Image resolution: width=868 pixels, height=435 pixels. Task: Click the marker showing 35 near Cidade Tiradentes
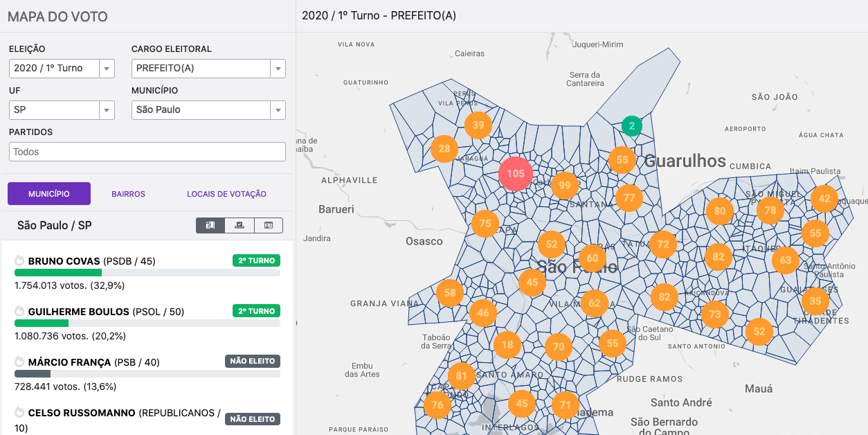815,301
